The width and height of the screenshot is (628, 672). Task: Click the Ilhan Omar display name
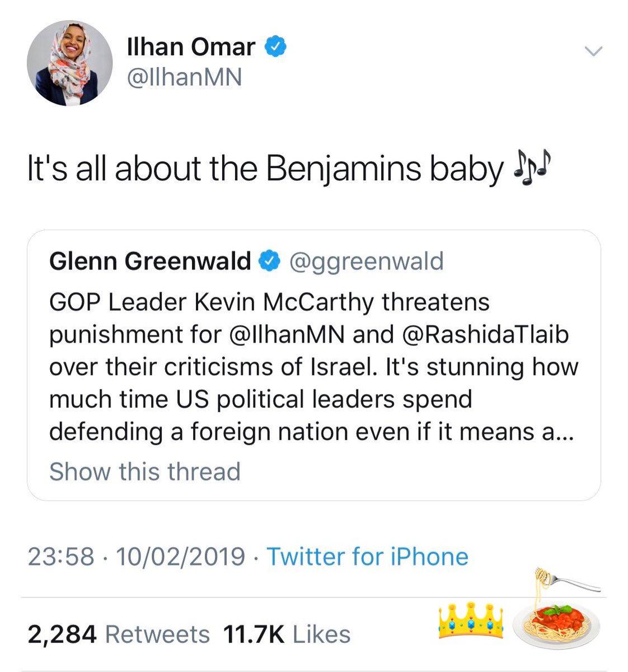(x=191, y=47)
